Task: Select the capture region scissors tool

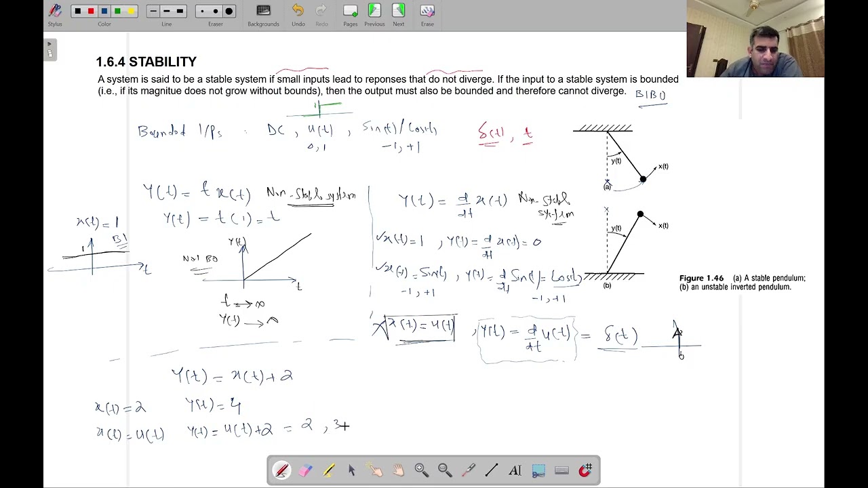Action: [x=538, y=470]
